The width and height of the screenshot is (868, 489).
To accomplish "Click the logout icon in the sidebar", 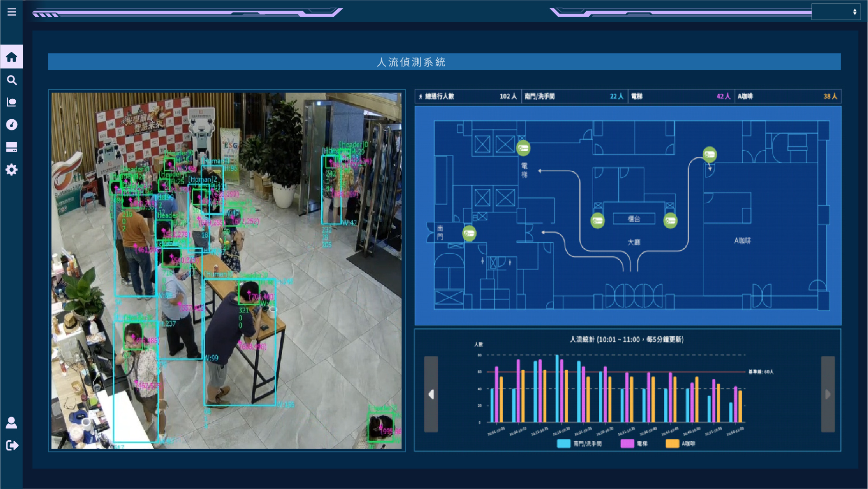I will point(12,446).
